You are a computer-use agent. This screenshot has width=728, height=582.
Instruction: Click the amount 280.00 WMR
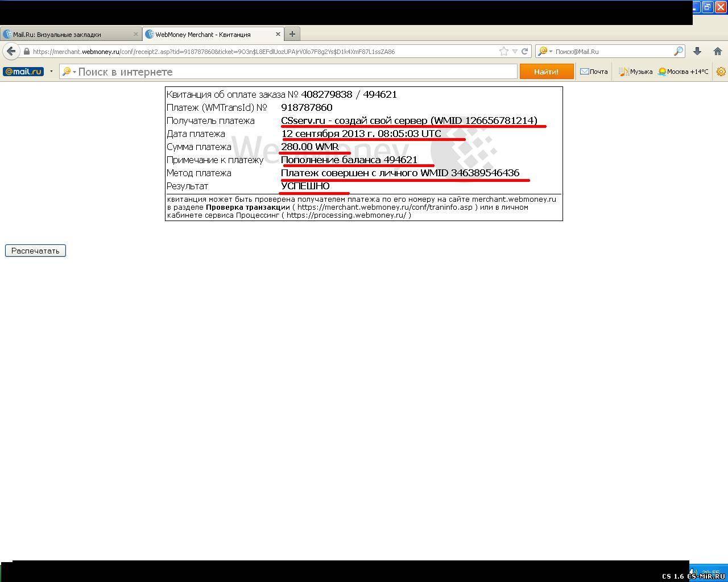coord(310,147)
